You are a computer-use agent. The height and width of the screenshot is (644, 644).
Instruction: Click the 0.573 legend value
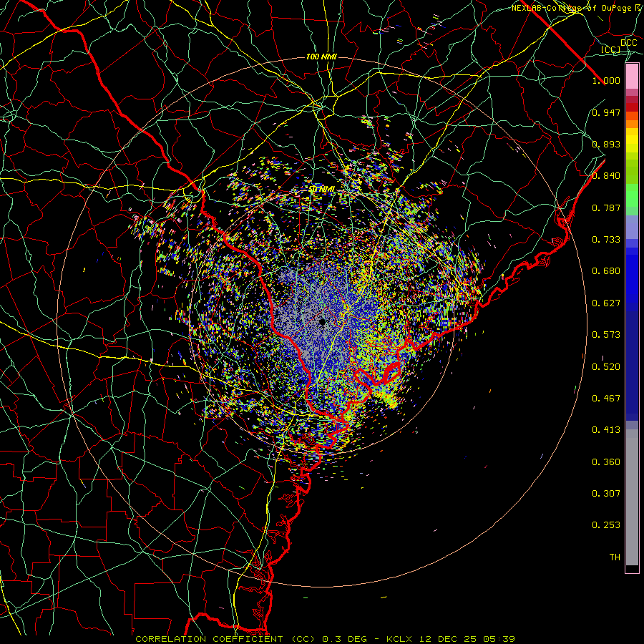click(x=606, y=335)
